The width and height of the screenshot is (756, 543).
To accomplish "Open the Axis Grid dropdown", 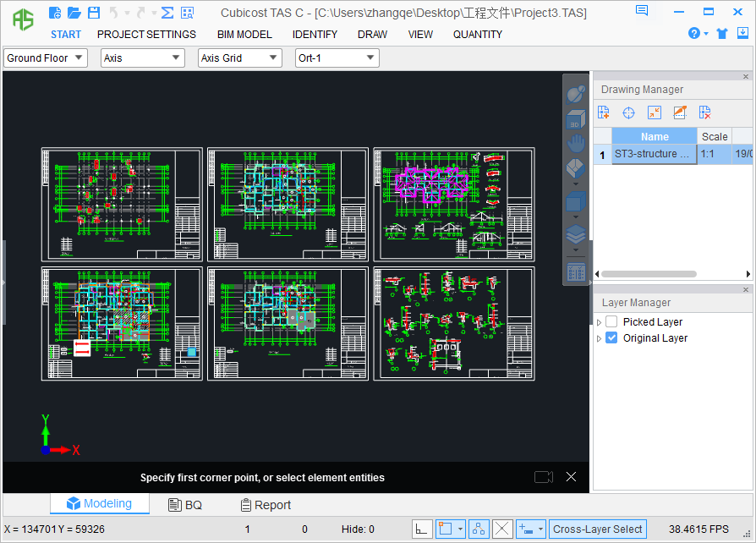I will click(239, 58).
